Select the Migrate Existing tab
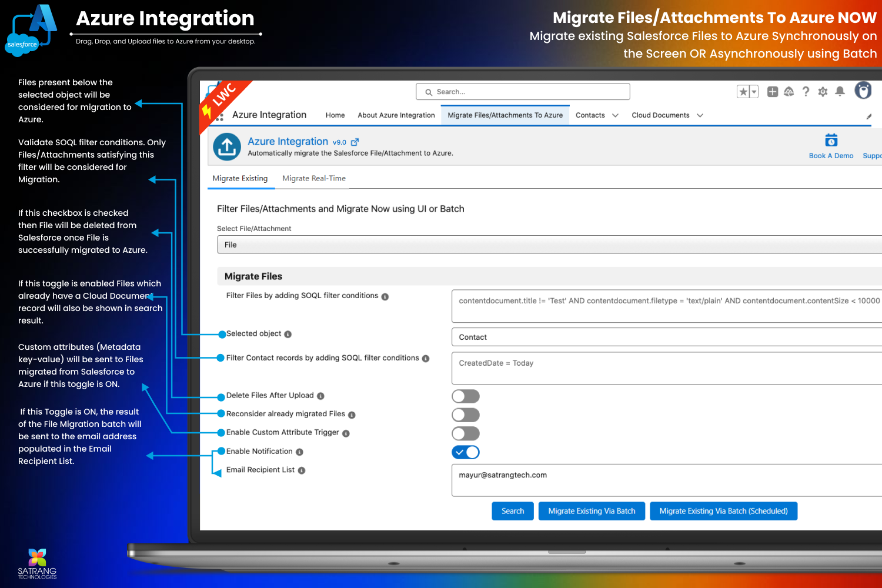This screenshot has height=588, width=882. pyautogui.click(x=240, y=178)
